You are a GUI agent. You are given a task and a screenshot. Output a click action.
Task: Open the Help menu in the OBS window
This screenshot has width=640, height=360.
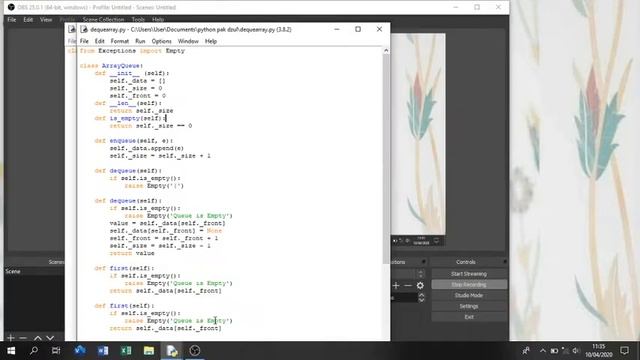click(158, 20)
